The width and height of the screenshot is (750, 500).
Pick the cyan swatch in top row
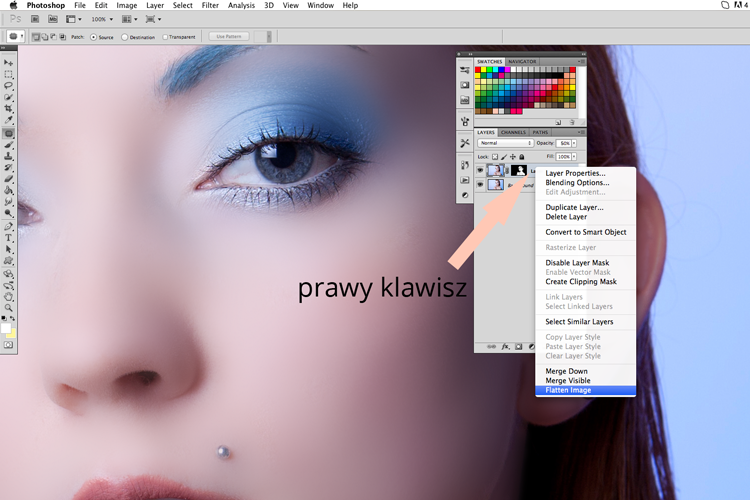[495, 70]
